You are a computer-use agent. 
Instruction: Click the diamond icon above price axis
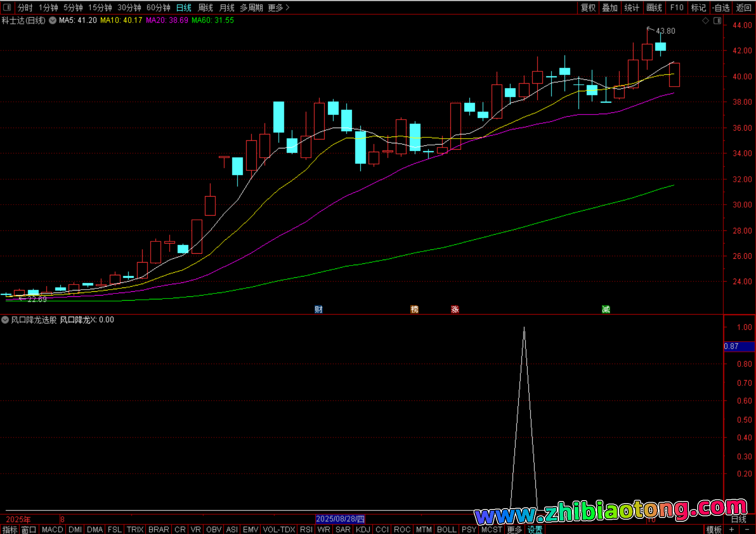point(705,21)
